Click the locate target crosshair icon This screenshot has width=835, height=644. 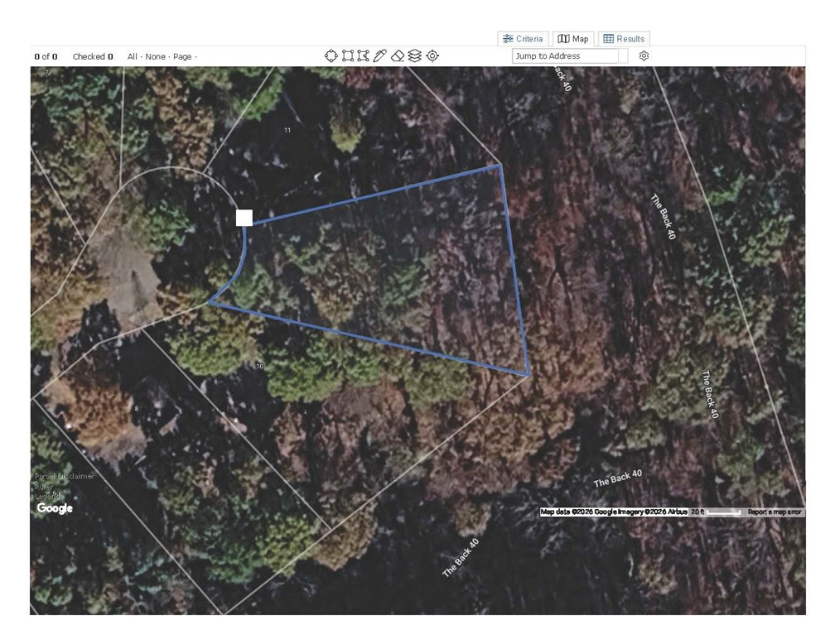[432, 56]
